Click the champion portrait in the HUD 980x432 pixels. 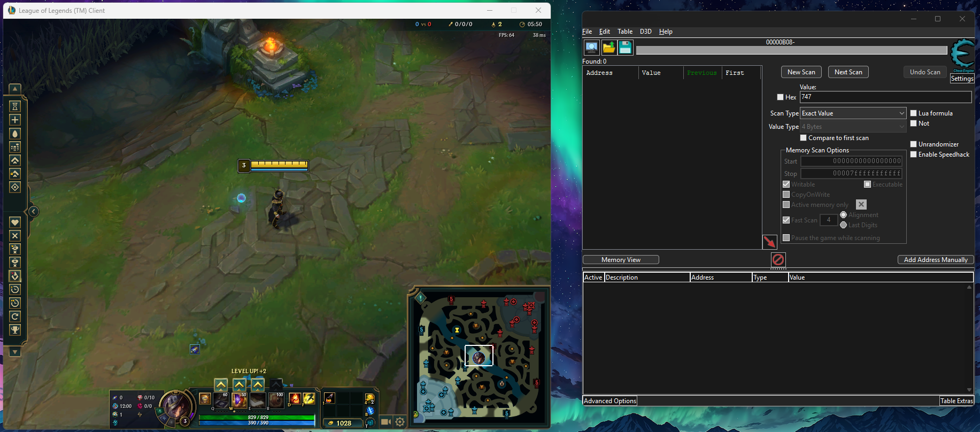point(176,407)
